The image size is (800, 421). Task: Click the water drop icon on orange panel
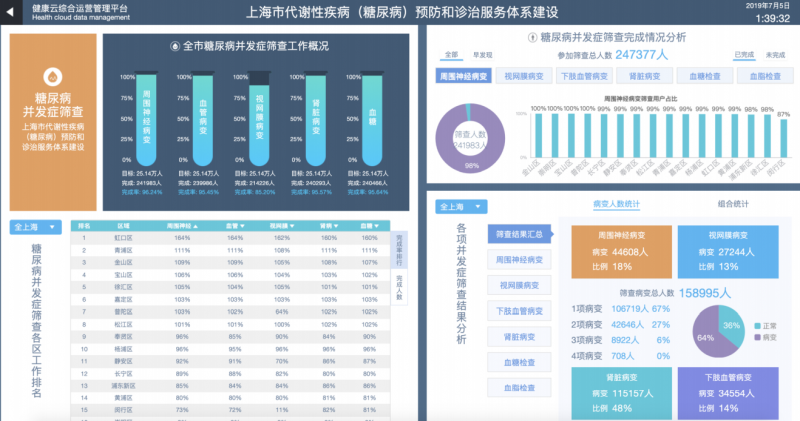coord(51,77)
